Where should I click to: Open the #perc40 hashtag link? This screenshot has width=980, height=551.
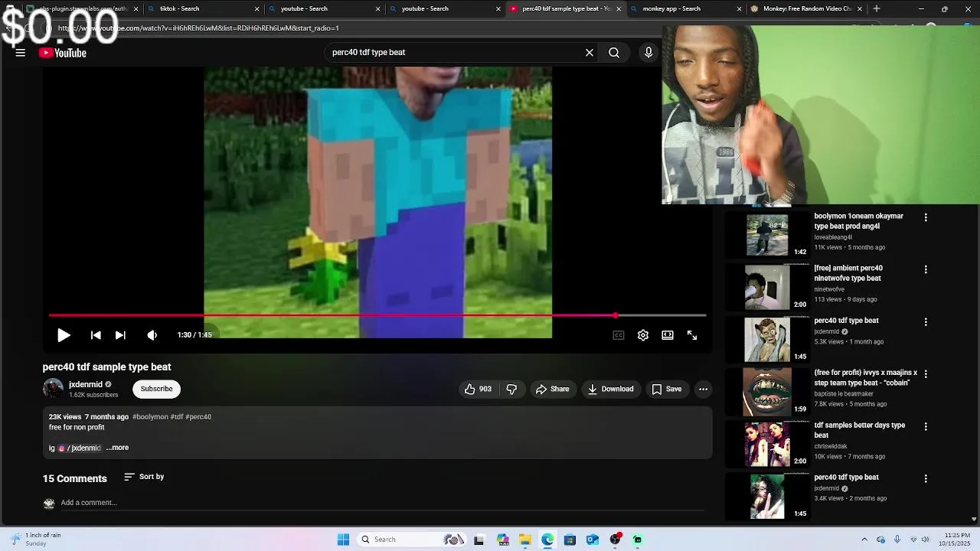pyautogui.click(x=198, y=417)
